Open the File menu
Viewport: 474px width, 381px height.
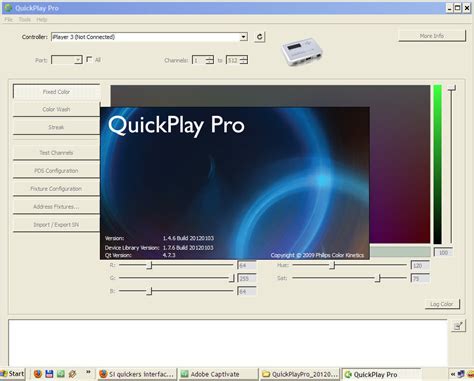point(9,20)
